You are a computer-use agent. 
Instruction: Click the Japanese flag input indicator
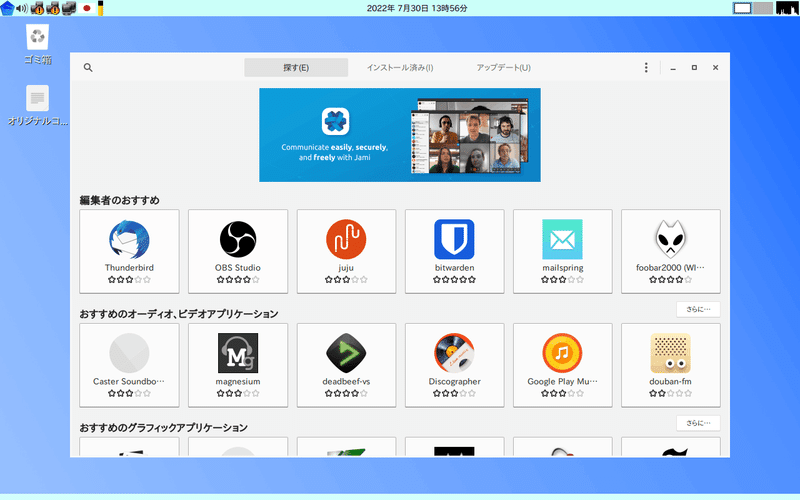pos(87,8)
